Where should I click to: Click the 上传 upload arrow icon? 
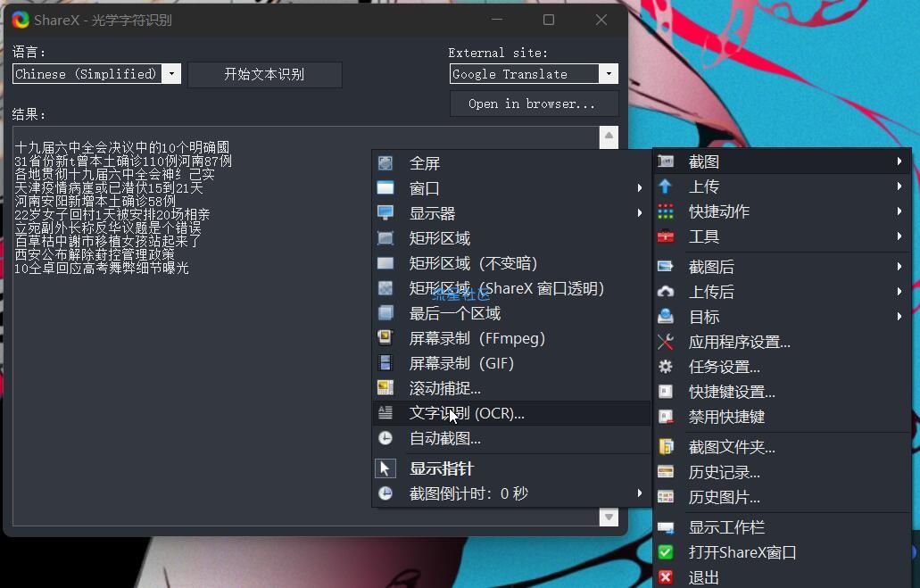point(666,186)
